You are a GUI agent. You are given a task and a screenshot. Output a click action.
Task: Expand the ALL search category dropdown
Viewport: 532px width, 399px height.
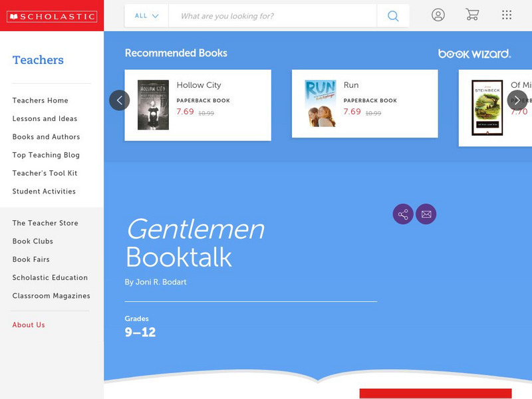[146, 15]
